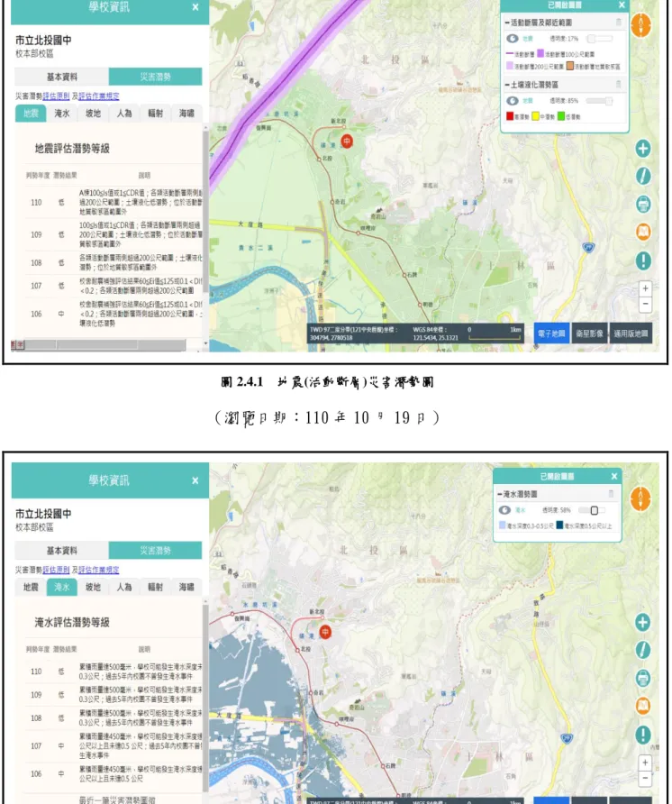Select the 人為 hazard tab in the earthquake screenshot

pos(124,114)
